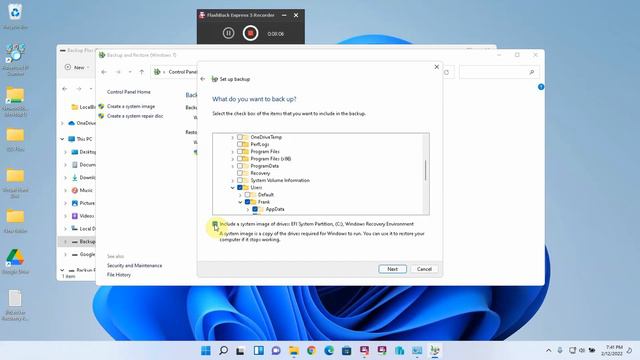Screen dimensions: 640x360
Task: Tick the OneDriveTemp folder checkbox
Action: pos(240,137)
